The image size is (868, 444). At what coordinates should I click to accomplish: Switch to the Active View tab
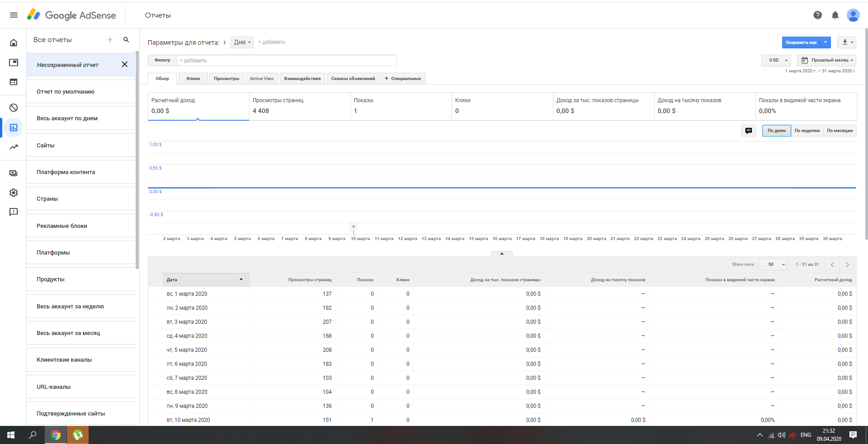coord(262,79)
